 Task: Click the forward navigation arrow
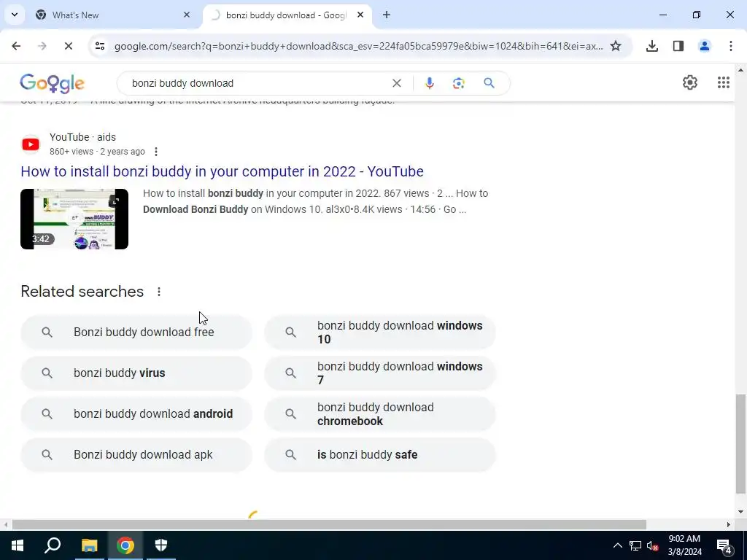tap(42, 46)
